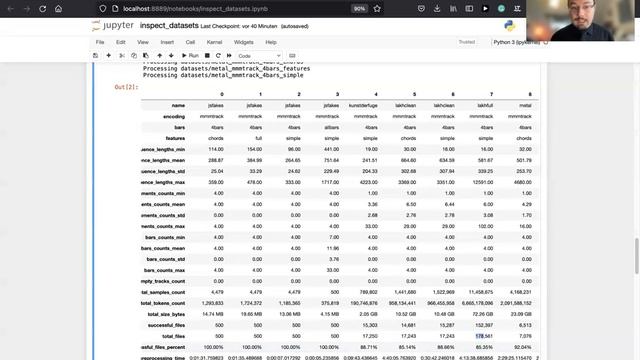Click the 'encoding' row label

(x=174, y=116)
